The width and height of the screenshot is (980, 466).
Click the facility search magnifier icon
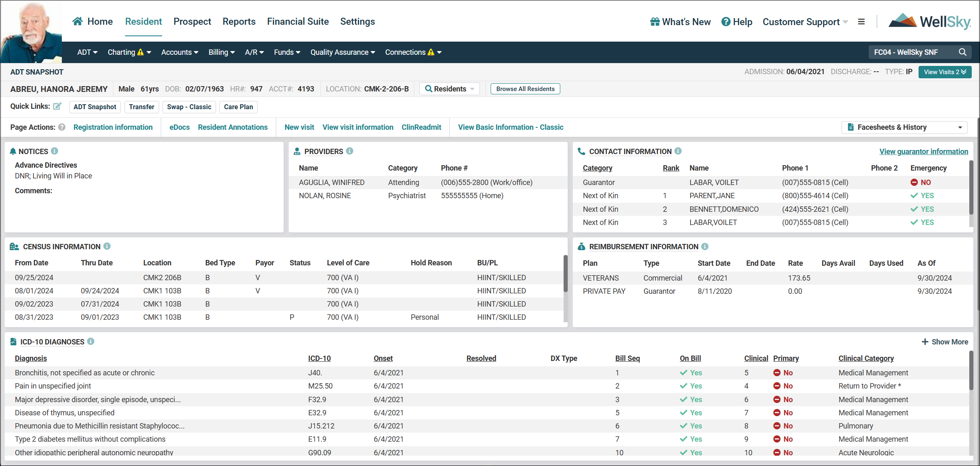coord(963,52)
